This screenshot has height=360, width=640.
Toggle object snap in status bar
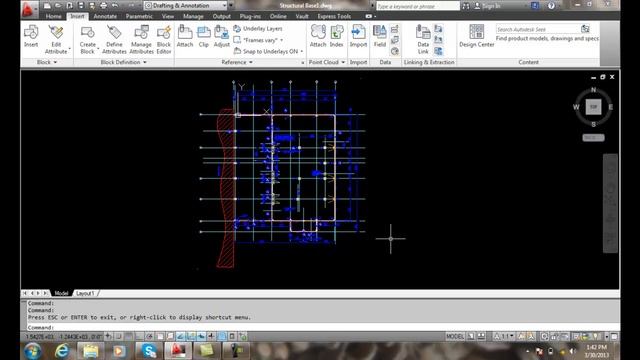pos(160,336)
